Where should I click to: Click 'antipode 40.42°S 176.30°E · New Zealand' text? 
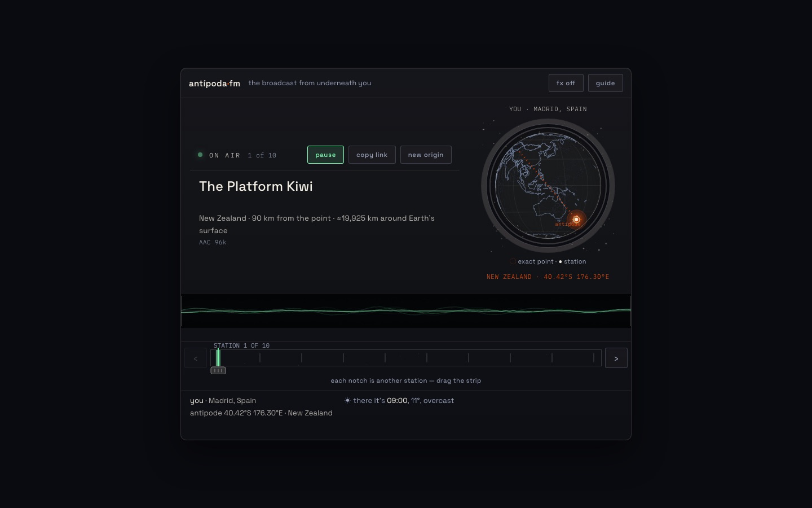click(261, 413)
